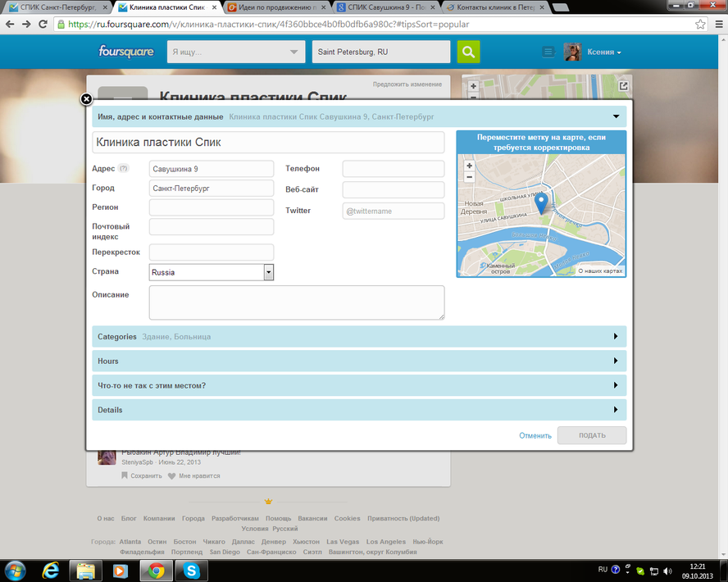
Task: Switch to the 'СПИК Савушкина 9' tab
Action: [386, 7]
